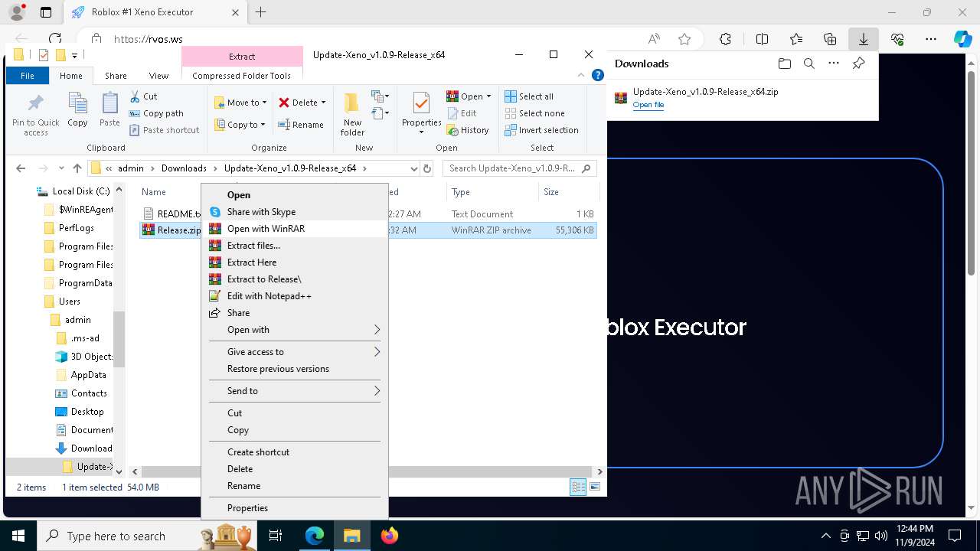Click History in the Open group
The image size is (980, 551).
pos(468,130)
